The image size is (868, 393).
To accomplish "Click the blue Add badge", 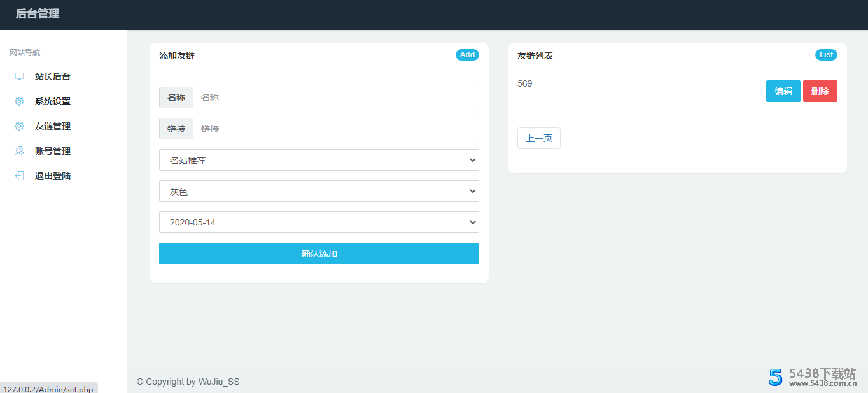I will coord(467,55).
